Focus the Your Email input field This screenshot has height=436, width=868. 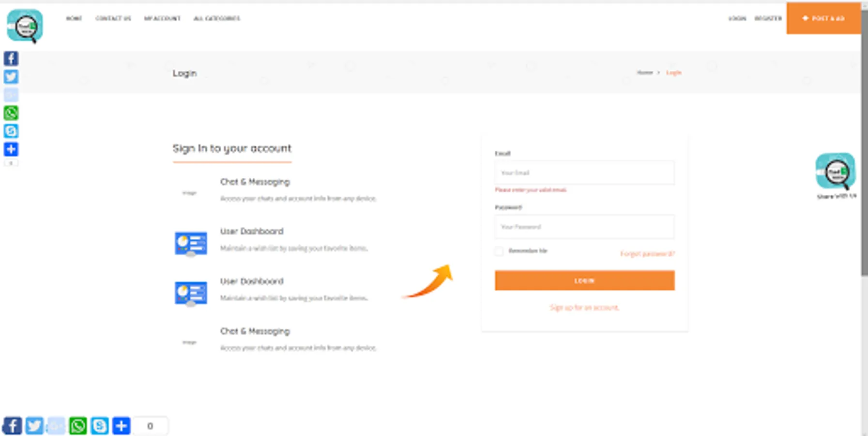click(584, 172)
